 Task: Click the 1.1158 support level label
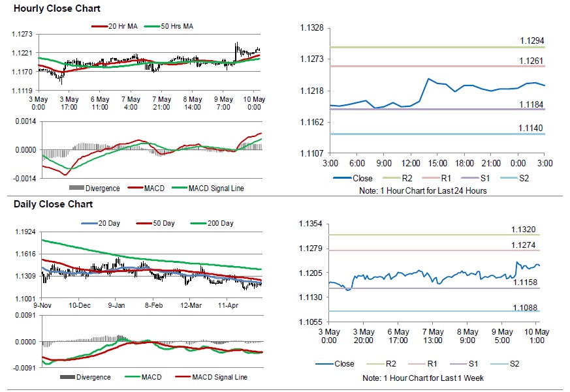(523, 282)
